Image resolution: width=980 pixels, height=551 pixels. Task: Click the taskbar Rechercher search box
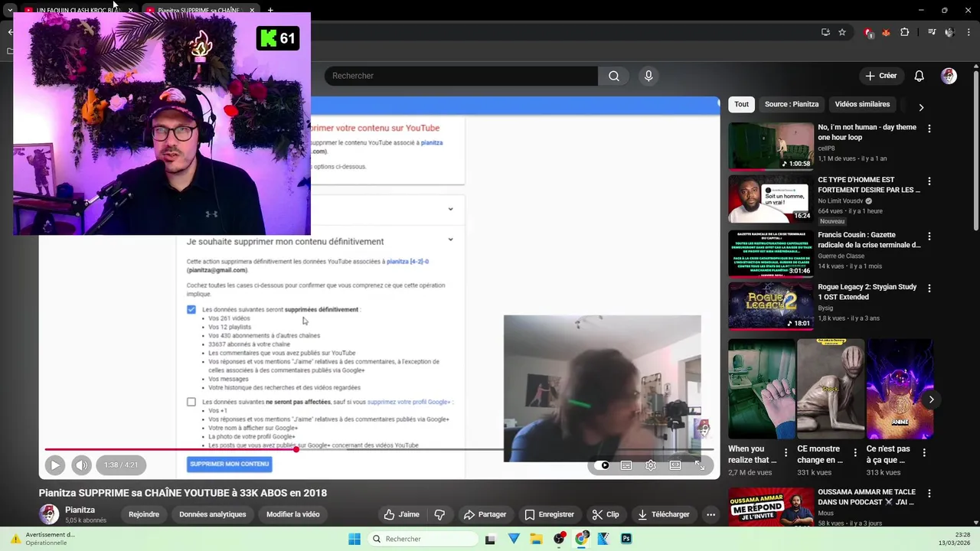[421, 539]
